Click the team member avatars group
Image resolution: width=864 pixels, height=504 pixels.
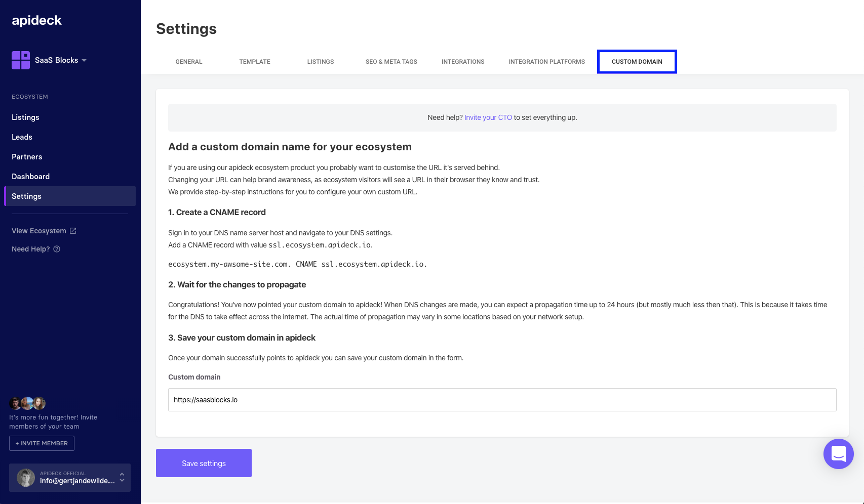(27, 403)
